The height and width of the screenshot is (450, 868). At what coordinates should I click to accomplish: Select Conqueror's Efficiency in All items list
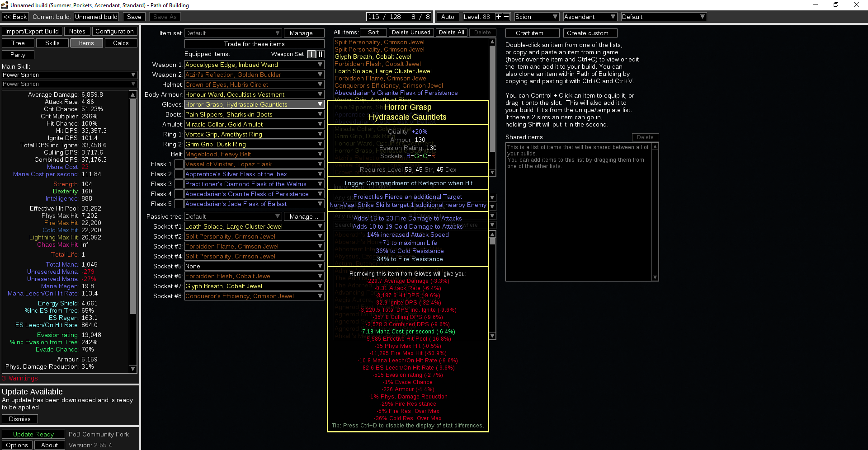coord(389,86)
